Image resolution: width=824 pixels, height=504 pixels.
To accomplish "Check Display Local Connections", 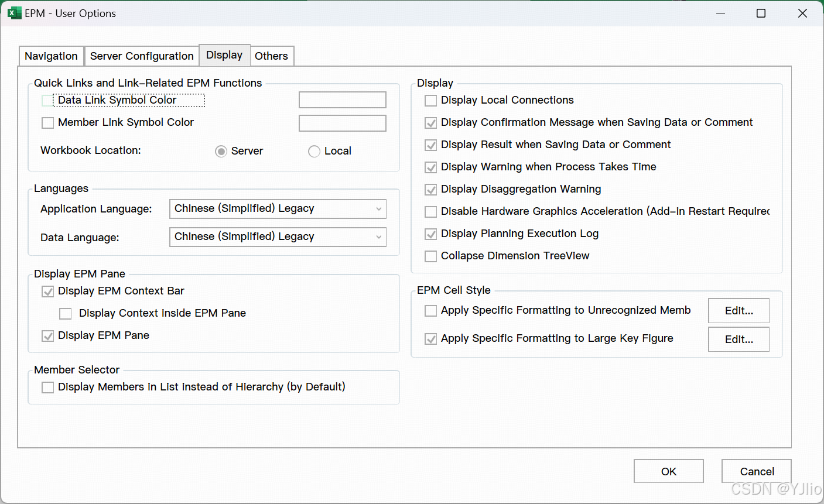I will click(x=430, y=101).
